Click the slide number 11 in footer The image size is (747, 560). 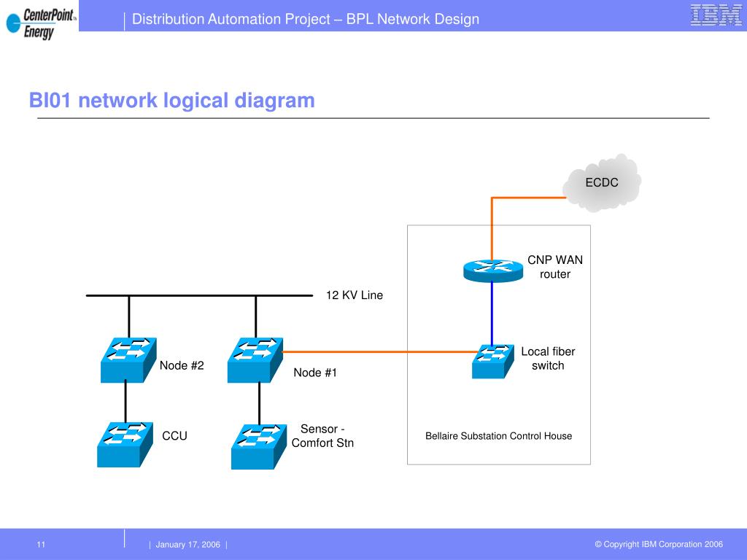click(41, 544)
